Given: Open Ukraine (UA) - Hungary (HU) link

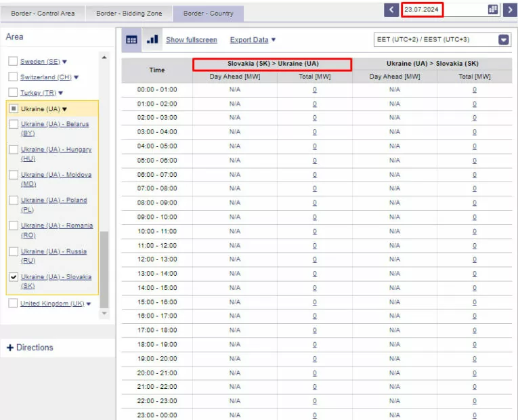Looking at the screenshot, I should click(56, 154).
